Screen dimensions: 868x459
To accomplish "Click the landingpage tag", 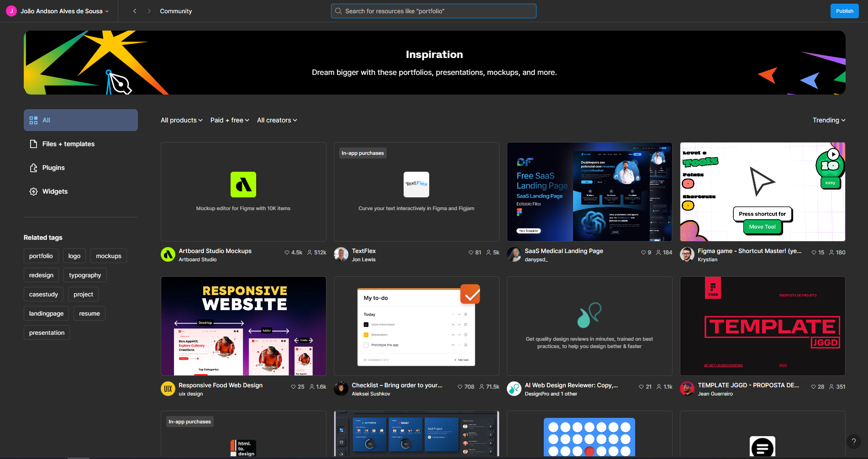I will tap(46, 313).
